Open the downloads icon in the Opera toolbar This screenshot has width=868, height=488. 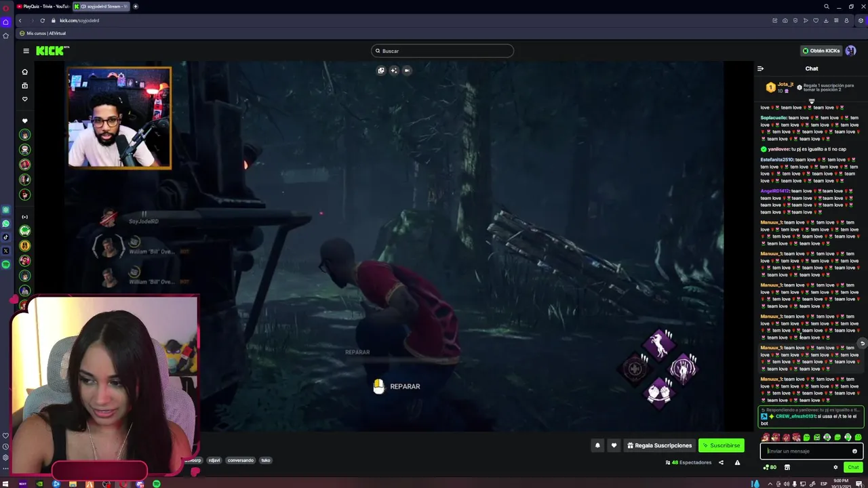826,20
